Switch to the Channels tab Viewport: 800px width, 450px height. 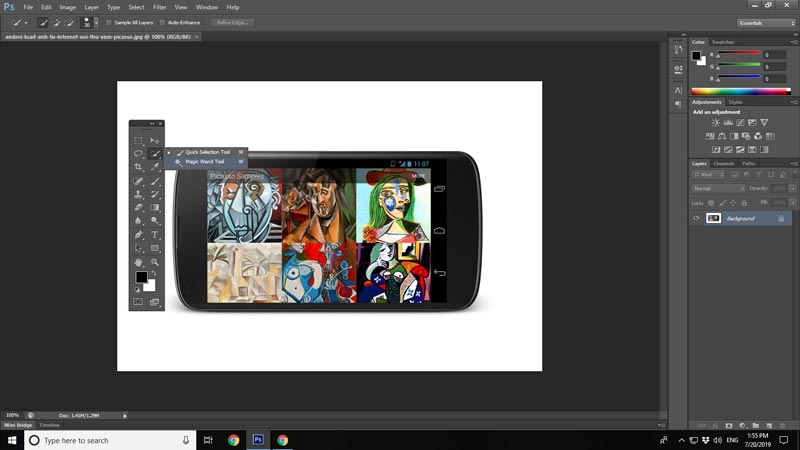(723, 164)
